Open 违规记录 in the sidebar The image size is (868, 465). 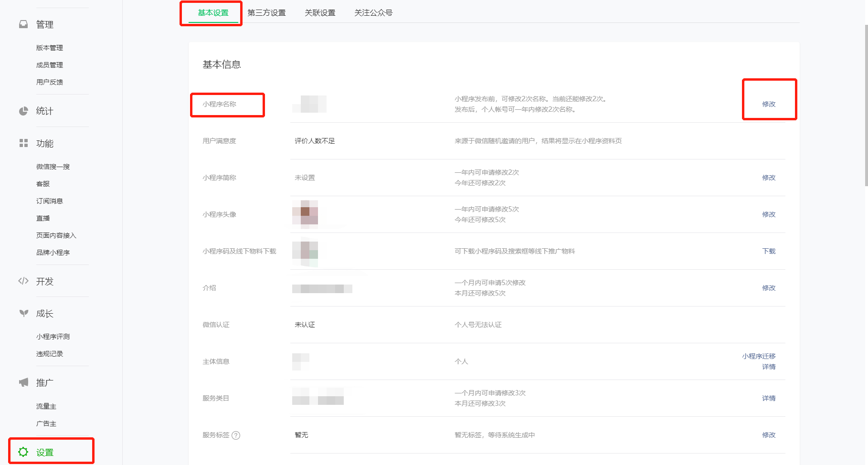[x=50, y=354]
